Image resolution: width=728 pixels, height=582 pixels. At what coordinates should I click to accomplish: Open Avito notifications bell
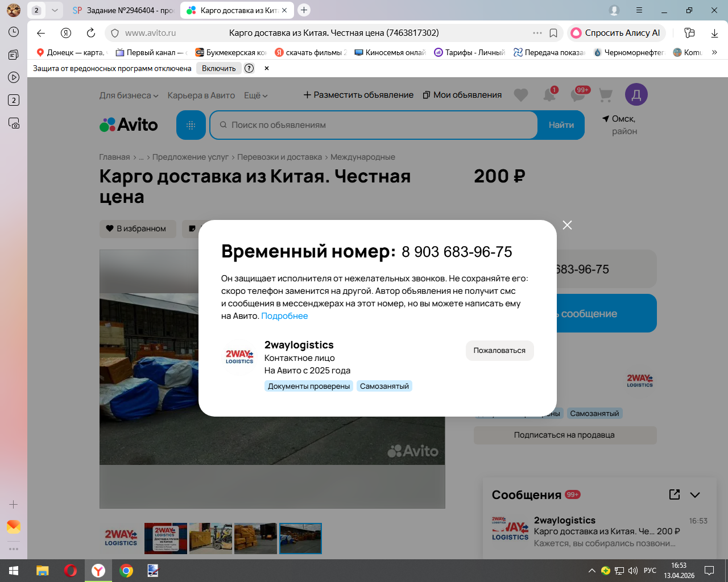pyautogui.click(x=549, y=95)
